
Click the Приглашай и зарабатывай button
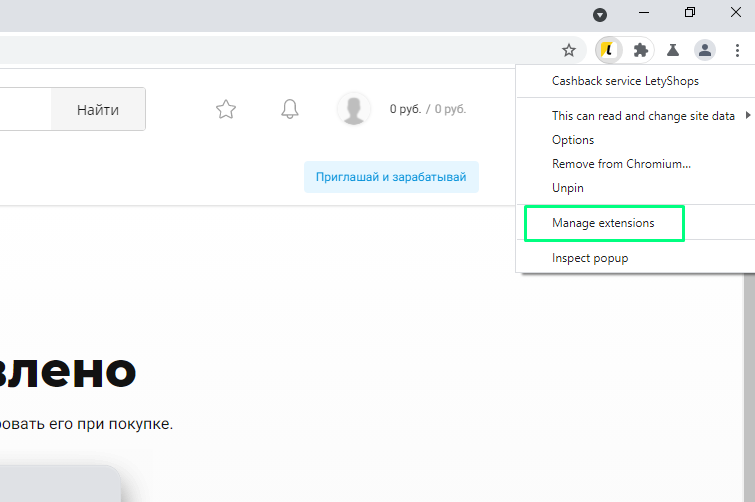click(x=391, y=177)
